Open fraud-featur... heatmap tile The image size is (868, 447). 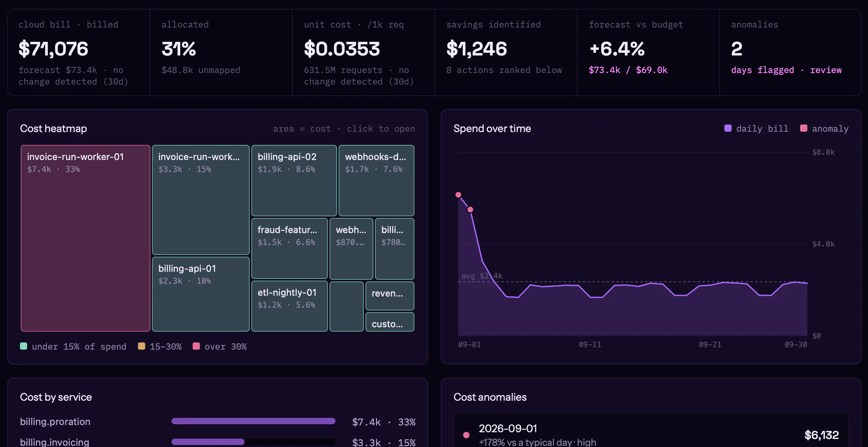pos(290,248)
